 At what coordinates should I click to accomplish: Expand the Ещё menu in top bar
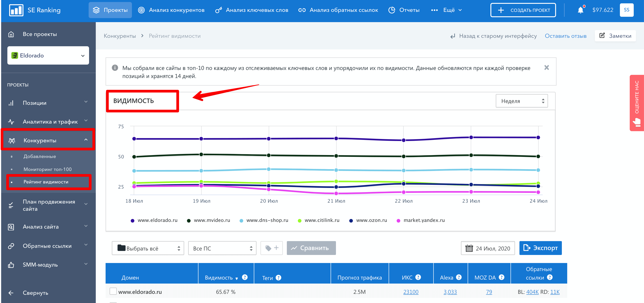pos(446,10)
